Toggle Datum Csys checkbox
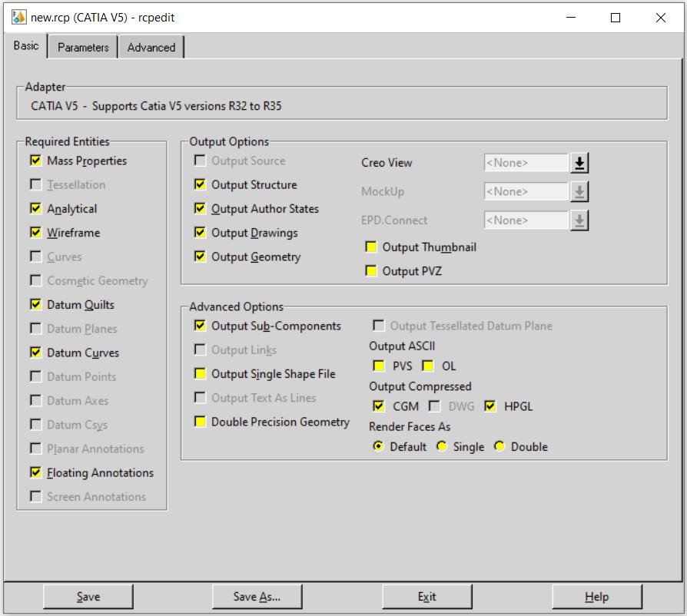Screen dimensions: 687x616 [35, 425]
